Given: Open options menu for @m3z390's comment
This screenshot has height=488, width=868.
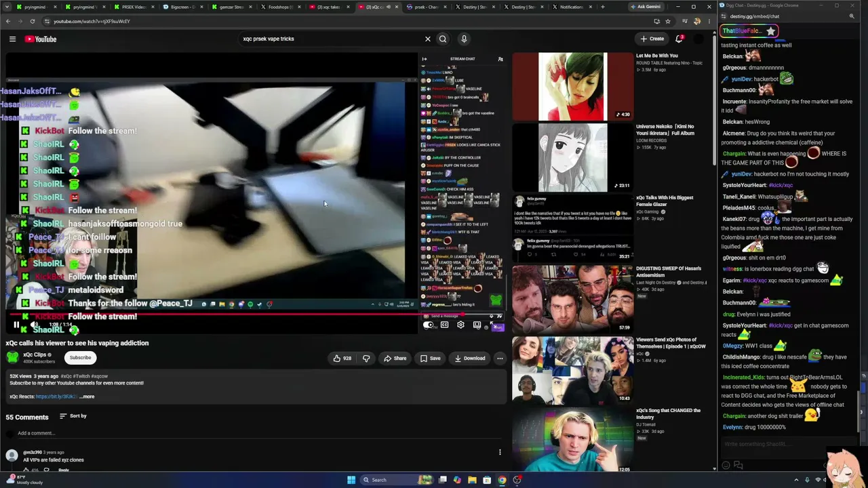Looking at the screenshot, I should pyautogui.click(x=500, y=452).
